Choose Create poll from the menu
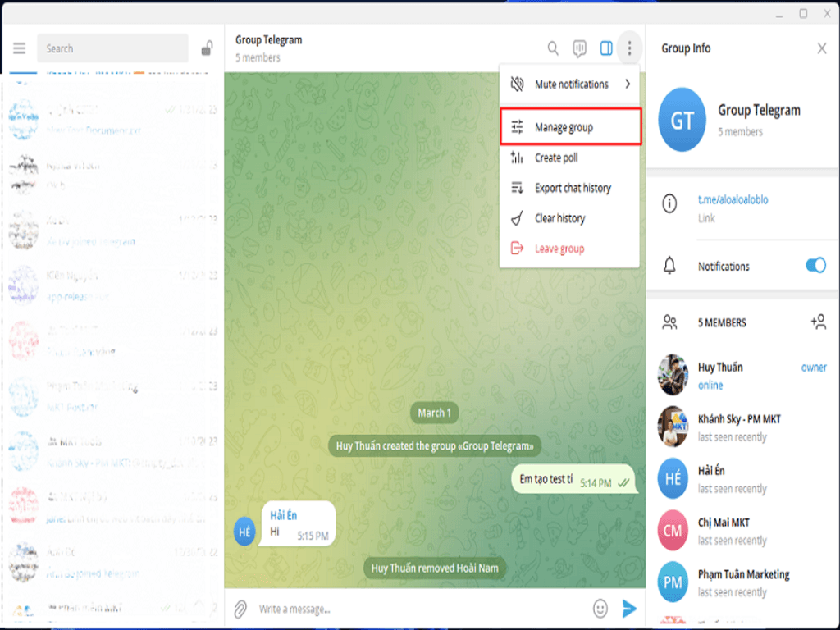Viewport: 840px width, 630px height. (x=560, y=157)
